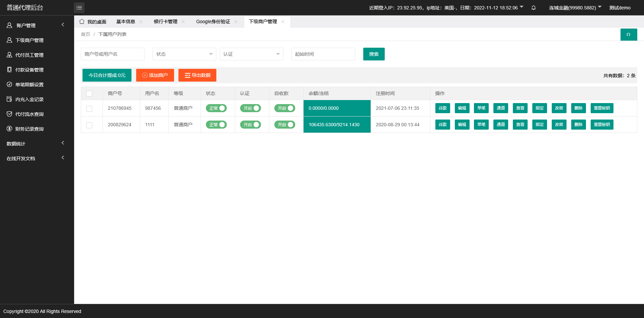Open 付款设备管理 from sidebar
The height and width of the screenshot is (318, 644).
pyautogui.click(x=30, y=70)
